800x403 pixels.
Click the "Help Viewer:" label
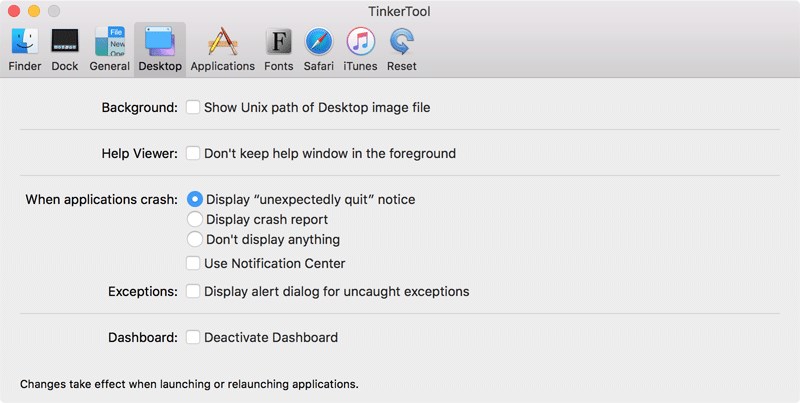(x=139, y=154)
